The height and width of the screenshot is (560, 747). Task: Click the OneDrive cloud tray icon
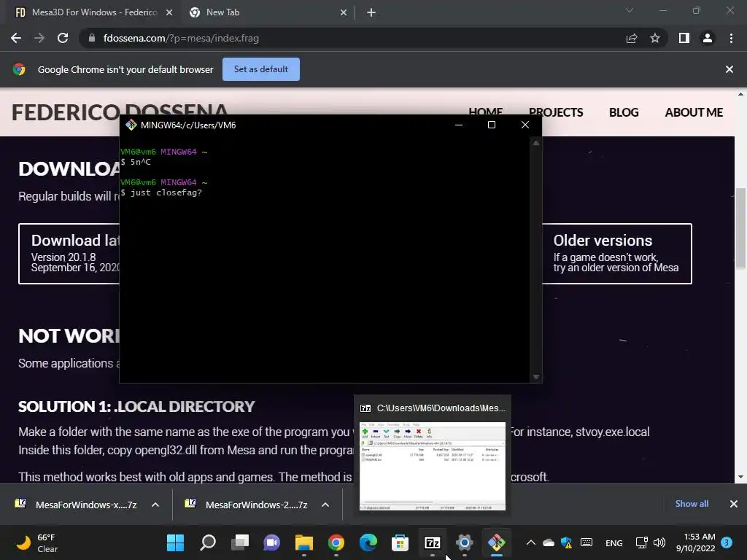tap(549, 542)
